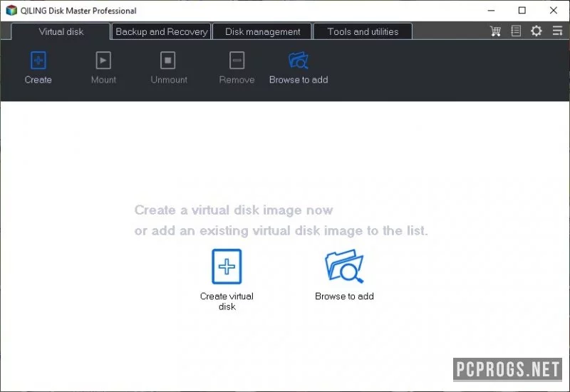Click the Unmount toolbar icon
This screenshot has height=392, width=570.
168,61
